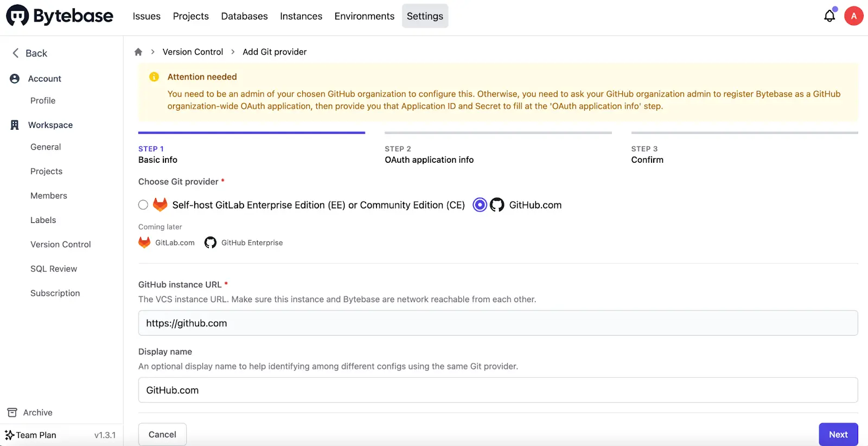This screenshot has height=446, width=868.
Task: Open the Archive page
Action: point(38,412)
